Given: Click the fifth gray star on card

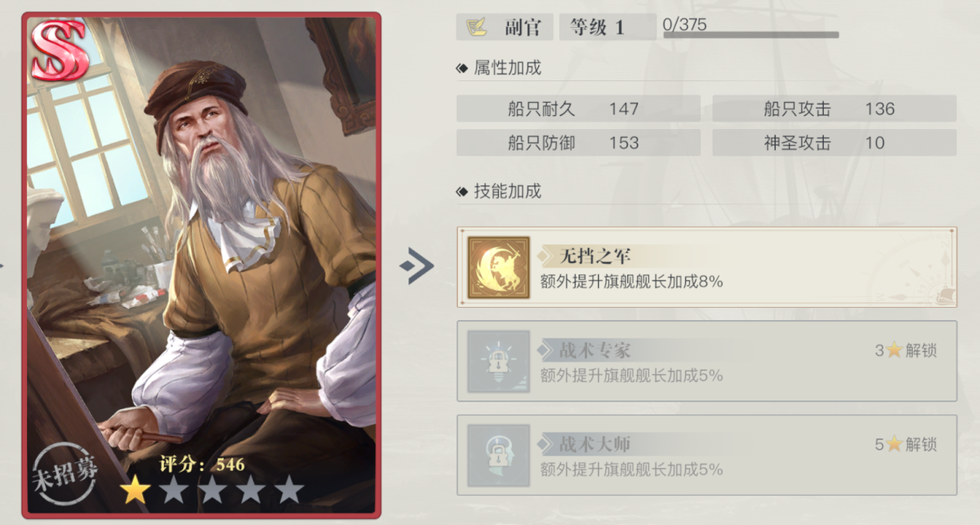Looking at the screenshot, I should coord(289,491).
